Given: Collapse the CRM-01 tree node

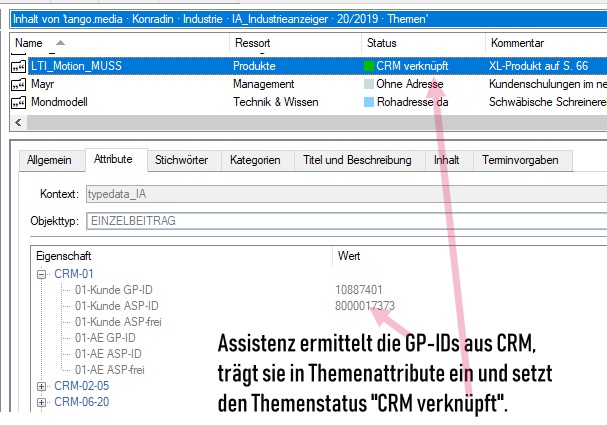Looking at the screenshot, I should pos(42,274).
